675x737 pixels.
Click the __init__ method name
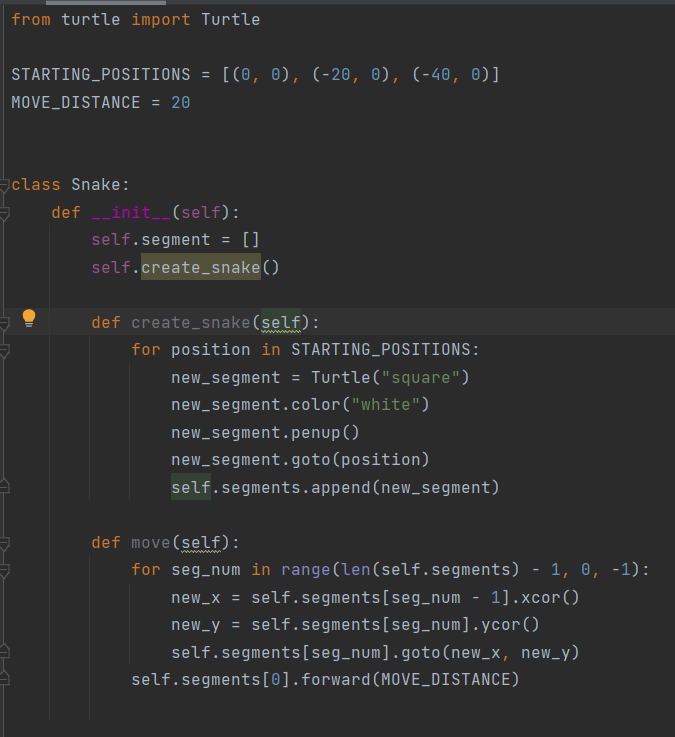tap(131, 212)
